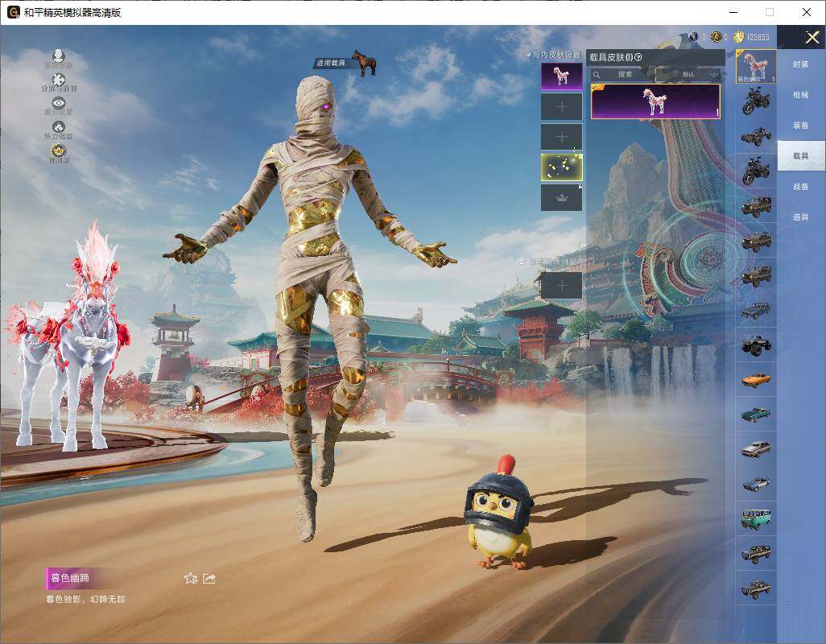Click the lone plus slot above the pagoda
This screenshot has height=644, width=826.
click(562, 286)
